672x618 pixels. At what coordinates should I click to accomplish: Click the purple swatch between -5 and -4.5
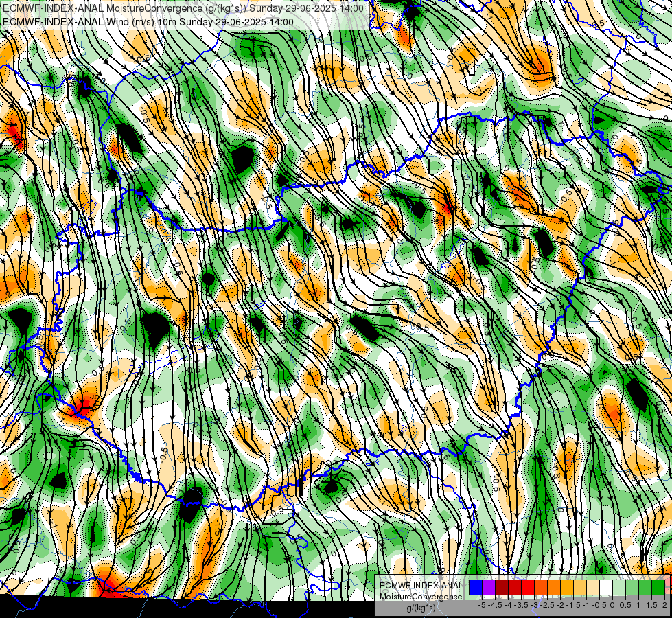489,587
